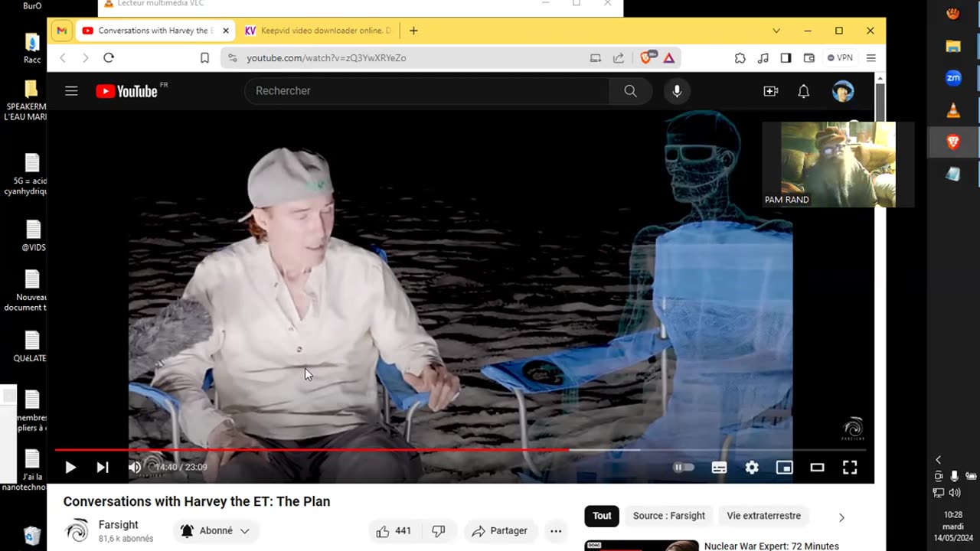The height and width of the screenshot is (551, 980).
Task: Open the Recycle Bin on desktop
Action: [32, 535]
